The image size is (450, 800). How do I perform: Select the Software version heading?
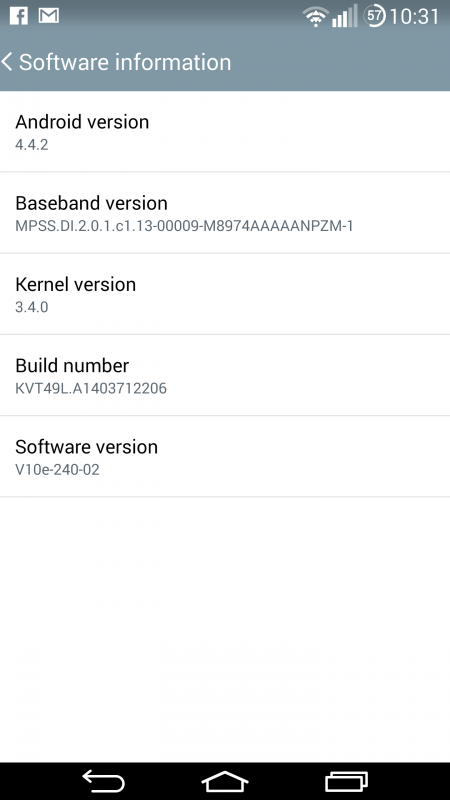click(x=86, y=446)
